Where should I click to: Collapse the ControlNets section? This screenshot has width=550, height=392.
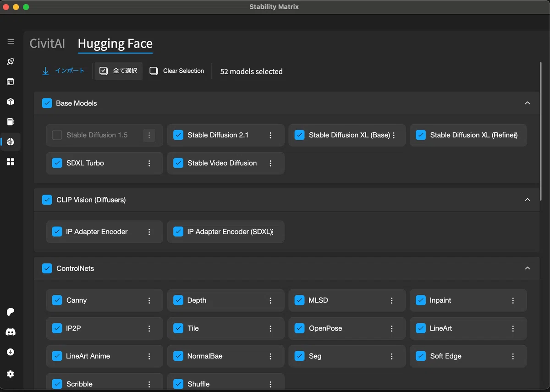(528, 268)
